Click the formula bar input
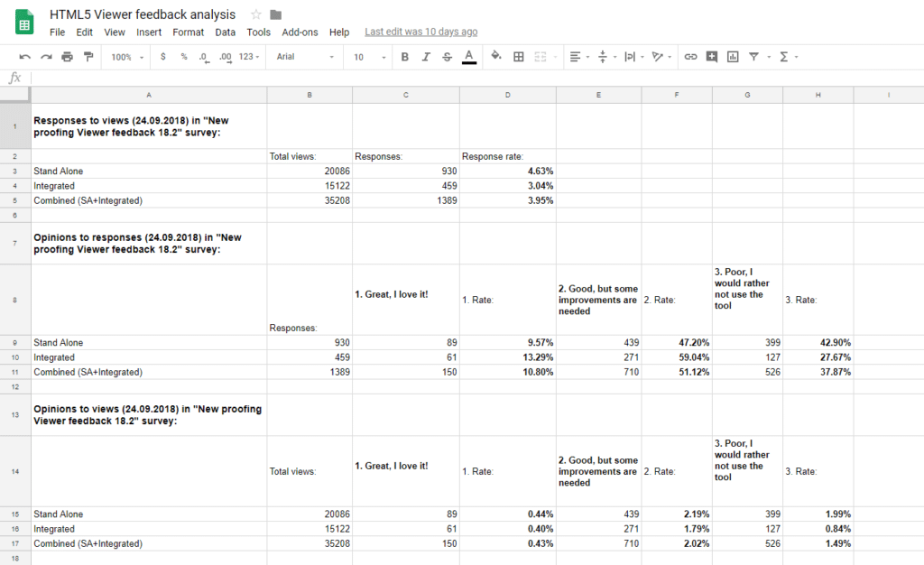Screen dimensions: 924x565 click(x=477, y=78)
